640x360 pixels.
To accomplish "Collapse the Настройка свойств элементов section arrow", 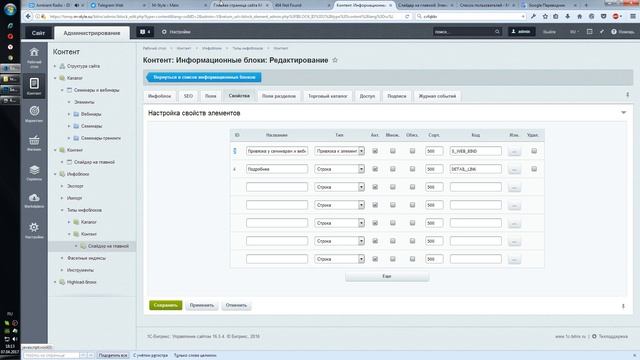I will 623,113.
